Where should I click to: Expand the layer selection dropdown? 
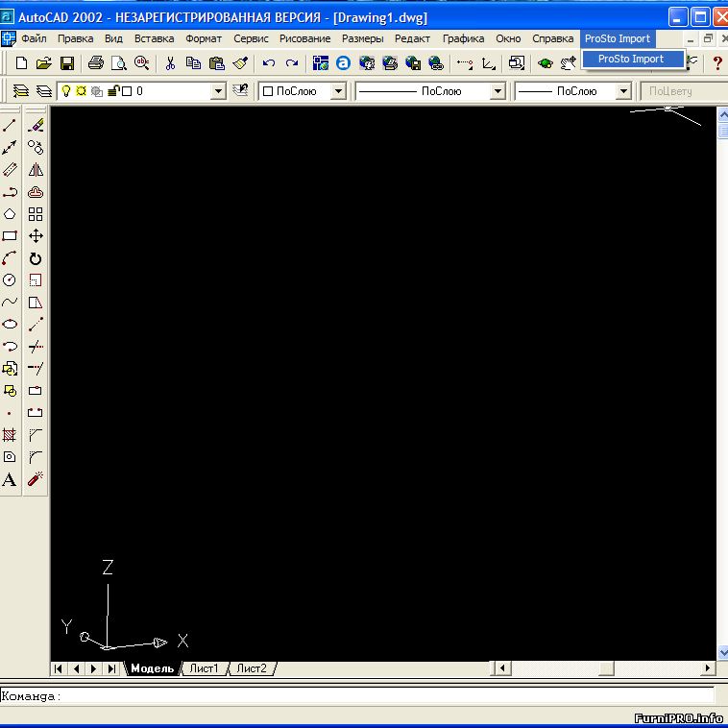(x=218, y=91)
